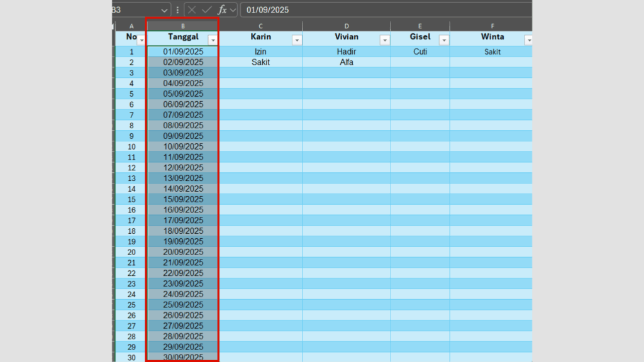Select column B header
Screen dimensions: 644x362
pyautogui.click(x=182, y=26)
